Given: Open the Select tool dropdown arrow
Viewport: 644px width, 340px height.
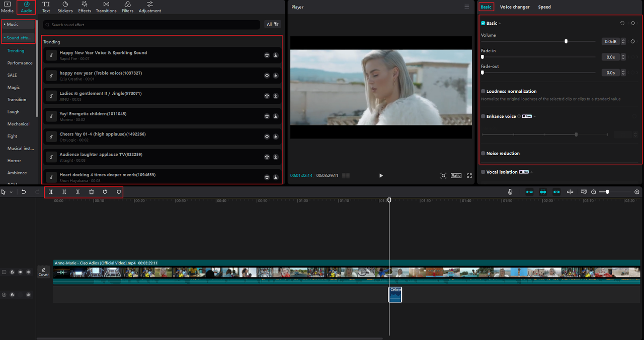Looking at the screenshot, I should pyautogui.click(x=11, y=192).
